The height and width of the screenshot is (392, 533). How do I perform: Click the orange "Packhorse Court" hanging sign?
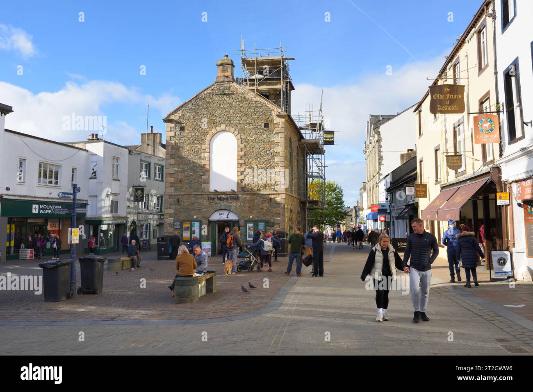tap(486, 129)
